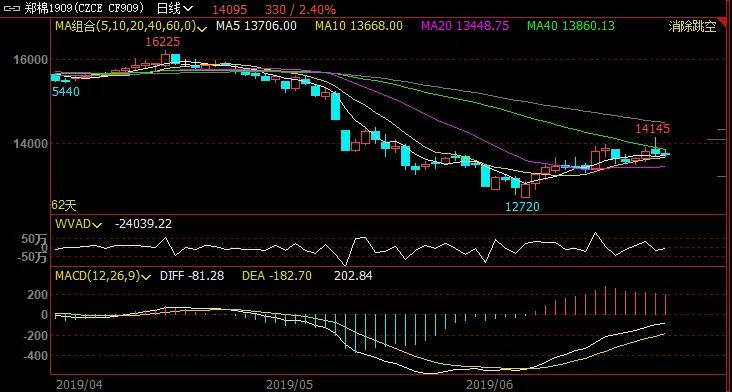Click the MACD histogram value 202.84
This screenshot has height=392, width=732.
click(353, 276)
